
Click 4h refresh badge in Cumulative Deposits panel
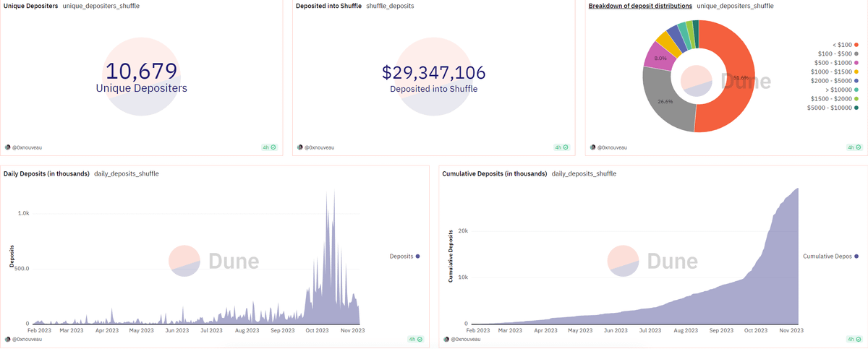tap(854, 339)
